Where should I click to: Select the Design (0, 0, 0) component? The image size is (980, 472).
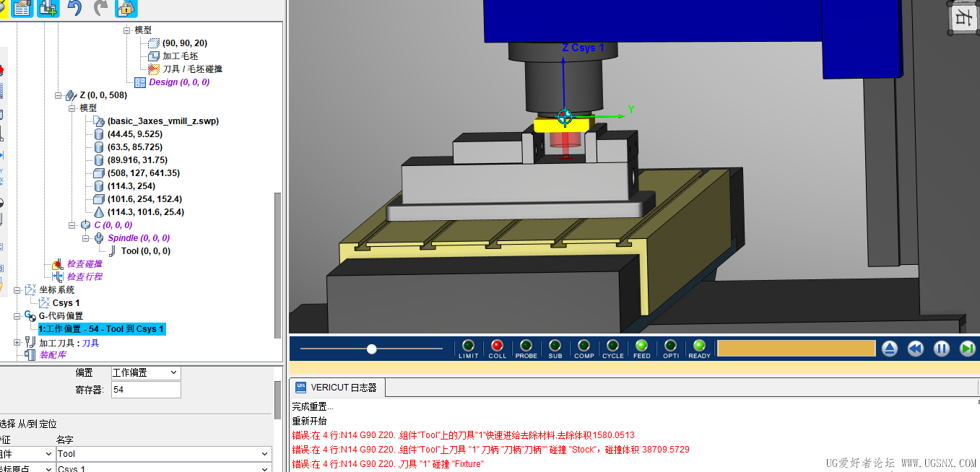tap(179, 82)
